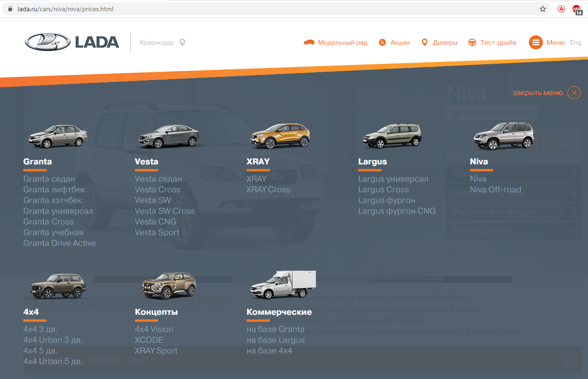Click the Меню label in the header
588x379 pixels.
555,42
